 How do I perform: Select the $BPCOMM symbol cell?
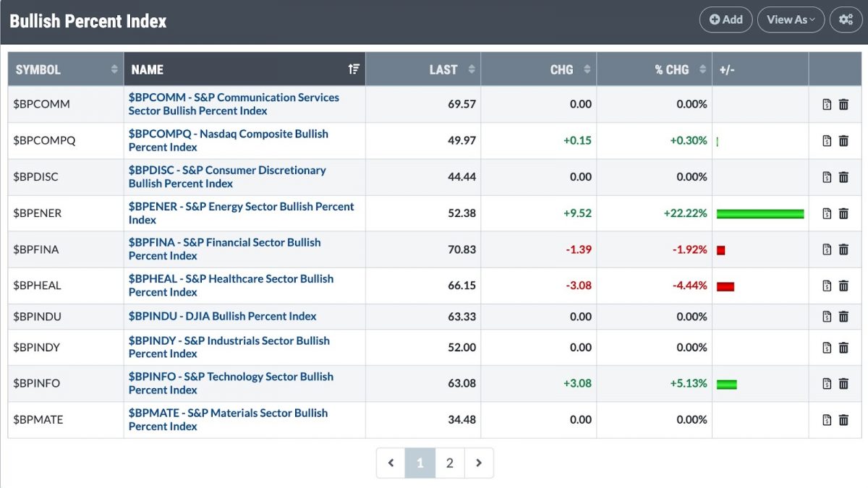click(x=66, y=104)
